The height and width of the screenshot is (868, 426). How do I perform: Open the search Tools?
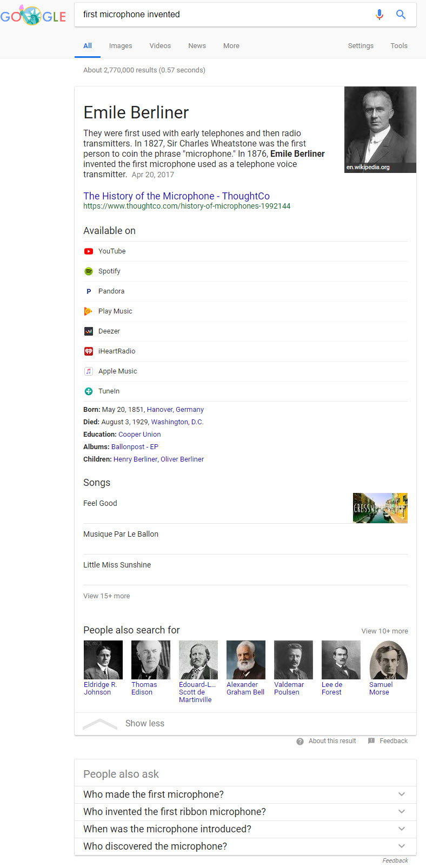click(399, 46)
